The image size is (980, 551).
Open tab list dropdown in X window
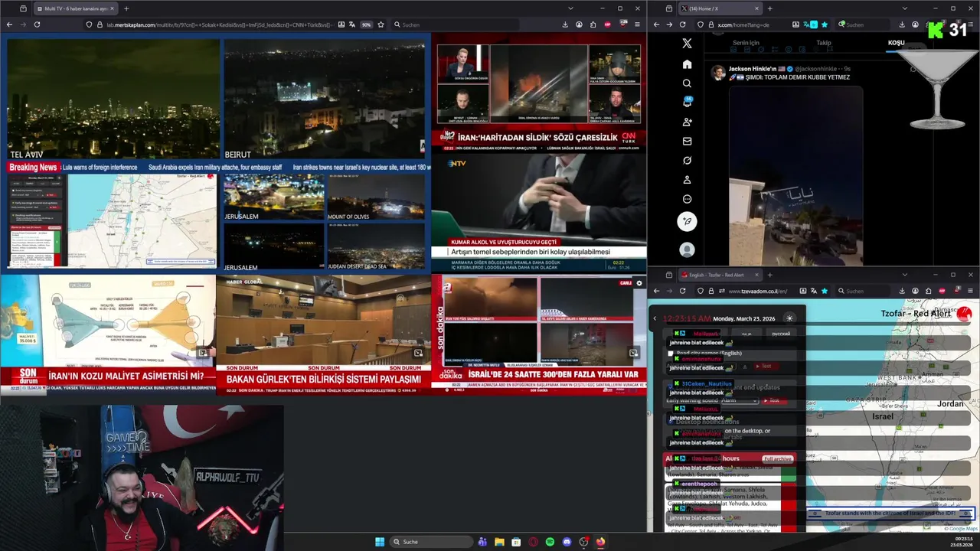click(905, 8)
